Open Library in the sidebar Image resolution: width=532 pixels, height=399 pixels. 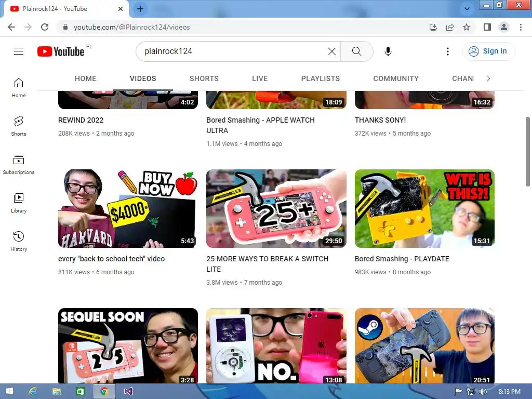(19, 203)
